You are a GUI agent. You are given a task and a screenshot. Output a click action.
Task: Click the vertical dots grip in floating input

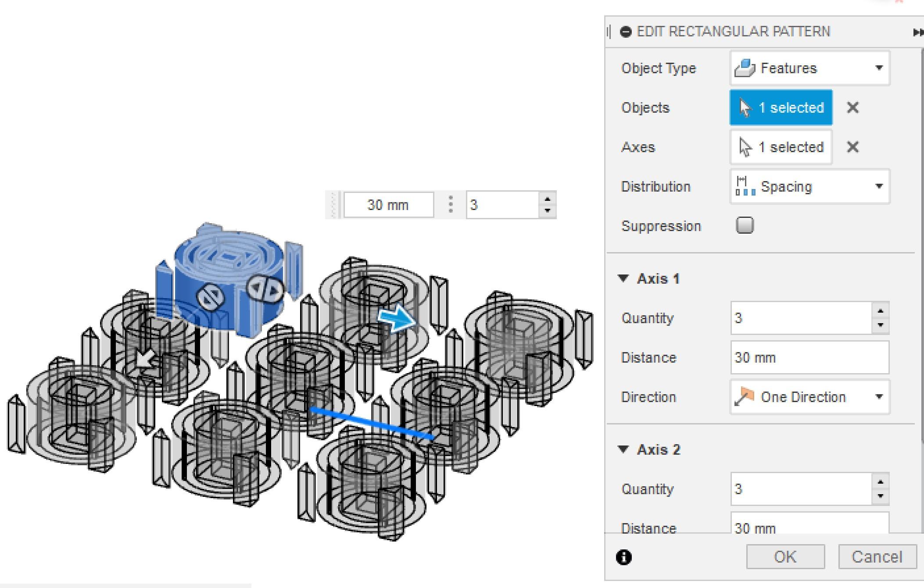450,205
